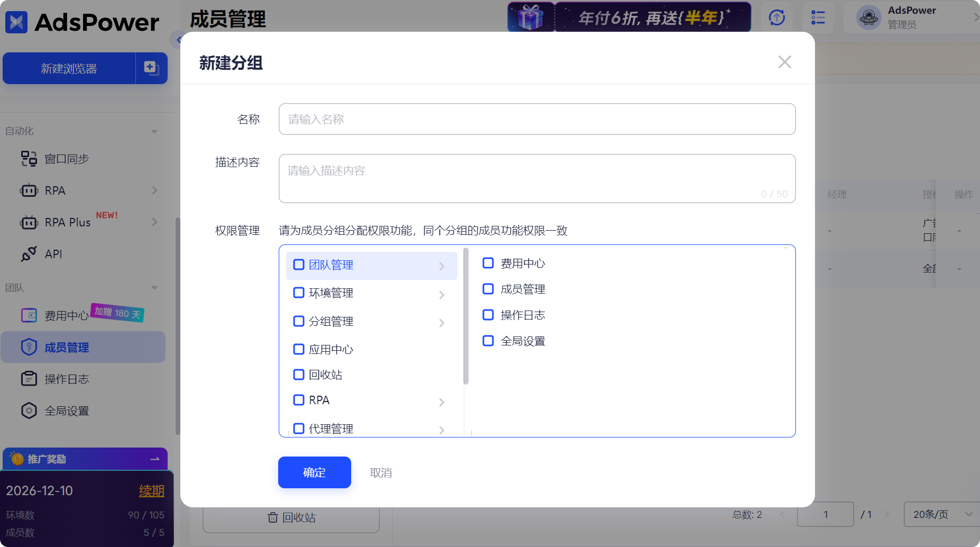Click the refresh icon in top bar
The width and height of the screenshot is (980, 547).
click(x=776, y=17)
